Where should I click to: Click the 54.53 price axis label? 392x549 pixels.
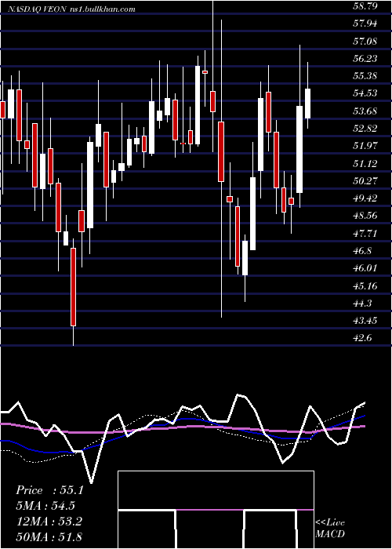[365, 93]
